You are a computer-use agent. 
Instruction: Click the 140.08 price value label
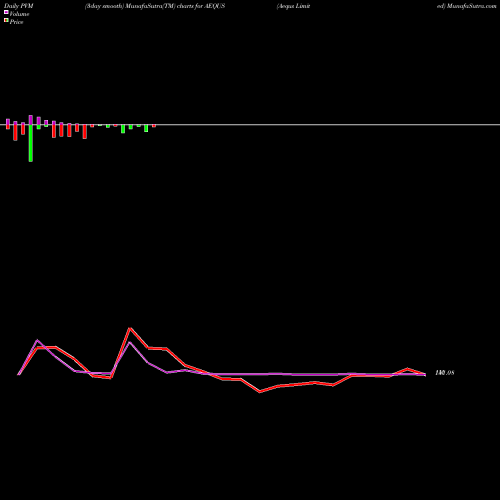(445, 373)
